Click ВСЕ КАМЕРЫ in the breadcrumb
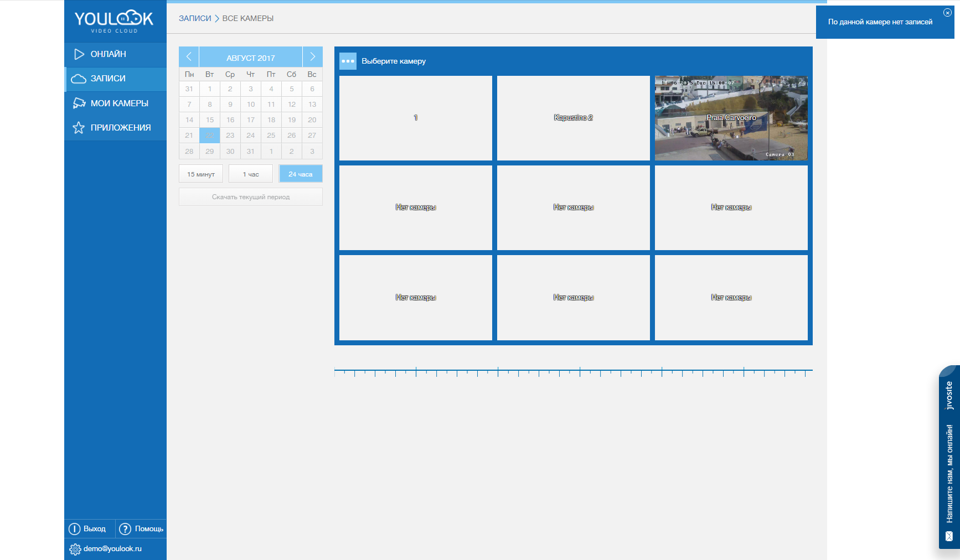Screen dimensions: 960x560 tap(248, 18)
